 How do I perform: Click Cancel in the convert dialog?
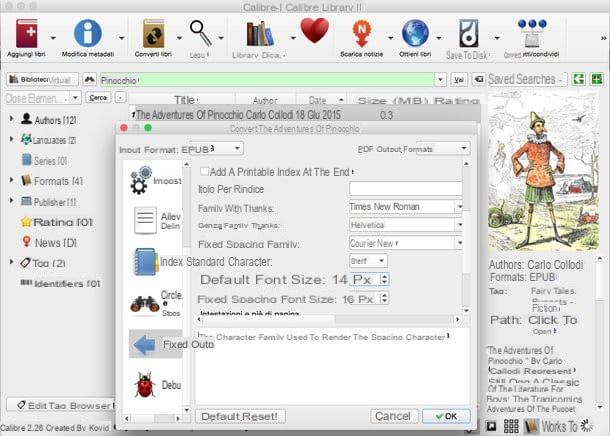coord(393,416)
